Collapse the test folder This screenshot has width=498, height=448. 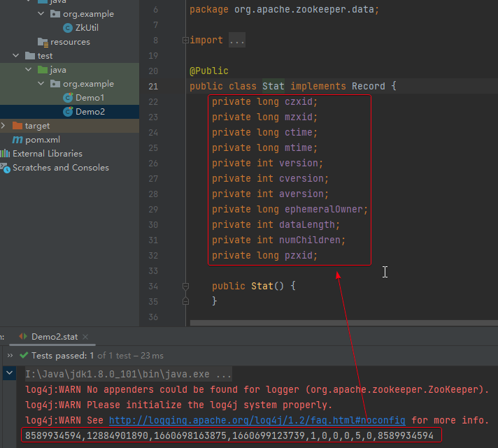pyautogui.click(x=15, y=56)
